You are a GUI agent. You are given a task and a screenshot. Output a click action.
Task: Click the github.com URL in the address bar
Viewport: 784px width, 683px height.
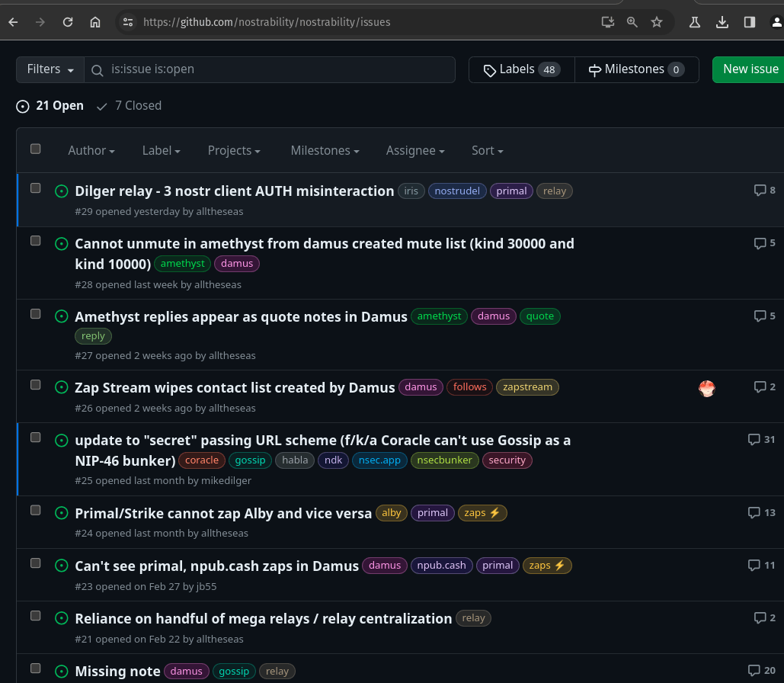[267, 22]
